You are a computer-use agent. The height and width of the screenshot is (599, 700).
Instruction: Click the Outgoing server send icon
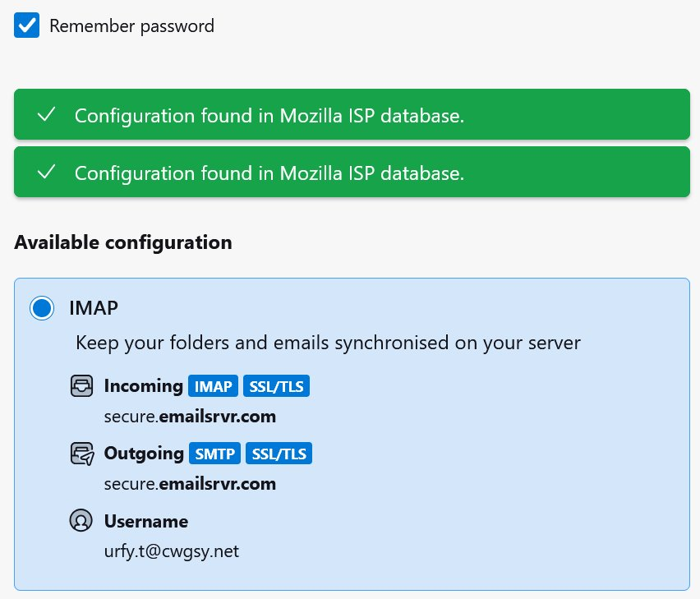[x=81, y=454]
